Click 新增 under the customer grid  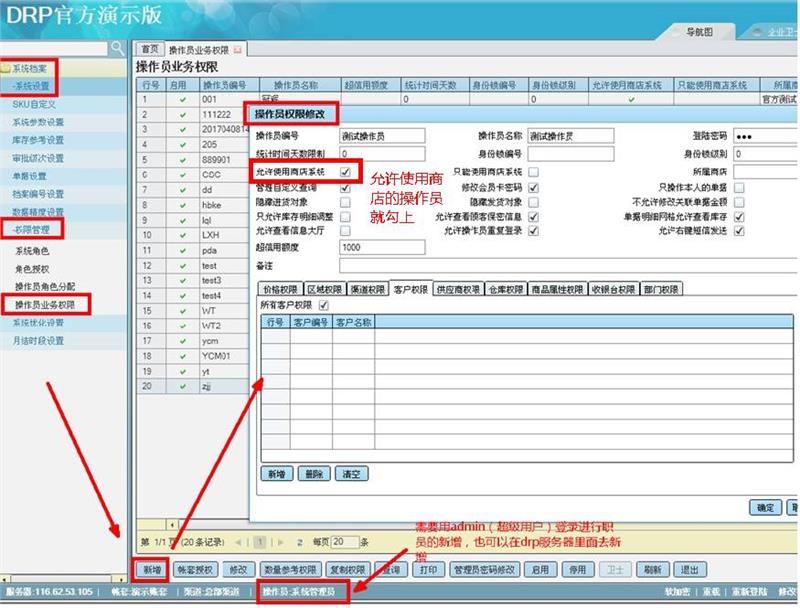277,474
